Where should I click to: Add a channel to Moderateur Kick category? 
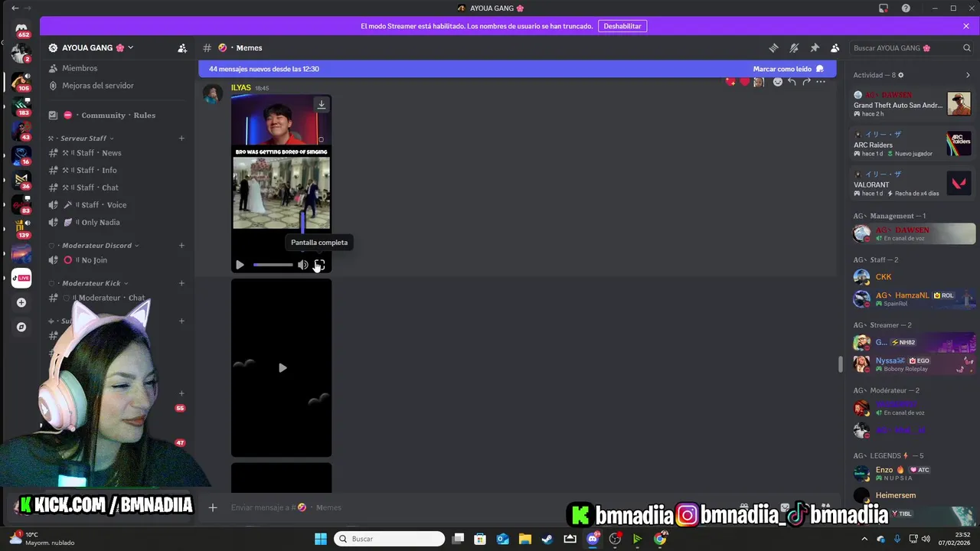click(181, 283)
